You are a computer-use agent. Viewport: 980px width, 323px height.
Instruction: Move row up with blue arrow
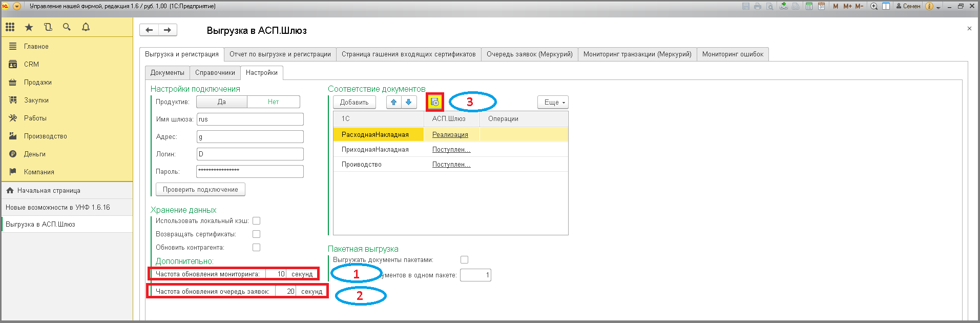(393, 102)
